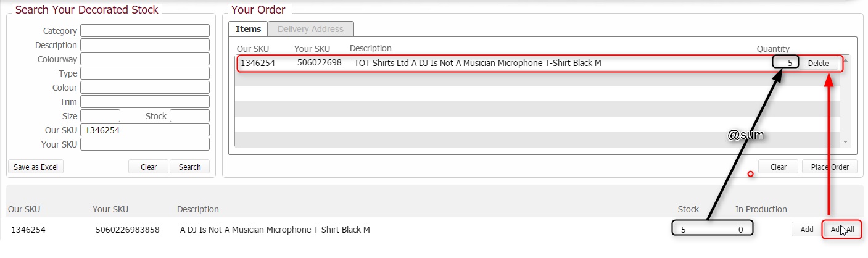Screen dimensions: 868x258
Task: Click Clear in the search panel
Action: [x=148, y=167]
